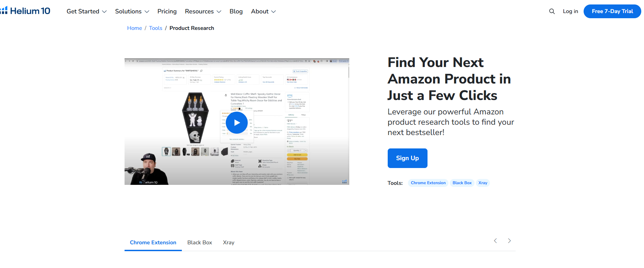Click the Chrome Extension tool tag

[428, 183]
